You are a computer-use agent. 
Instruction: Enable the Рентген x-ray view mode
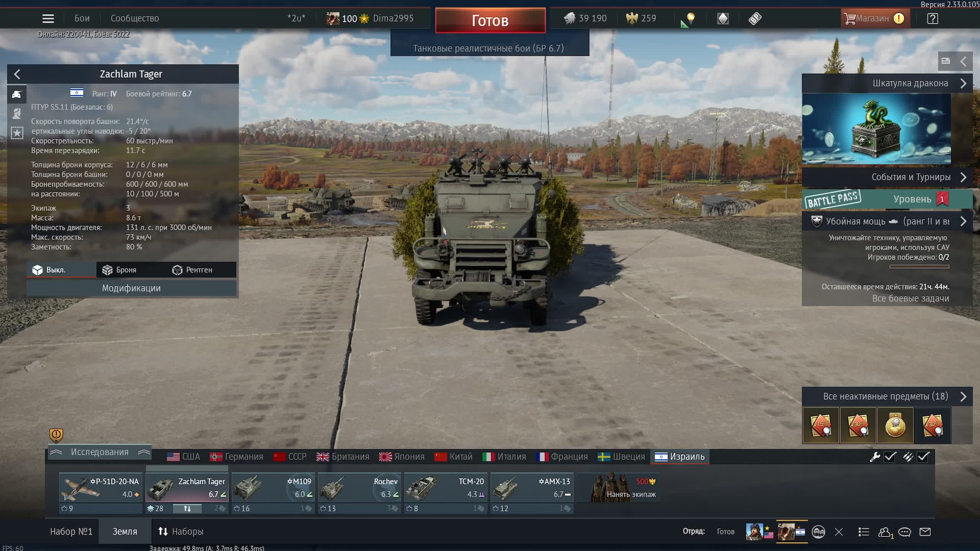[x=192, y=270]
